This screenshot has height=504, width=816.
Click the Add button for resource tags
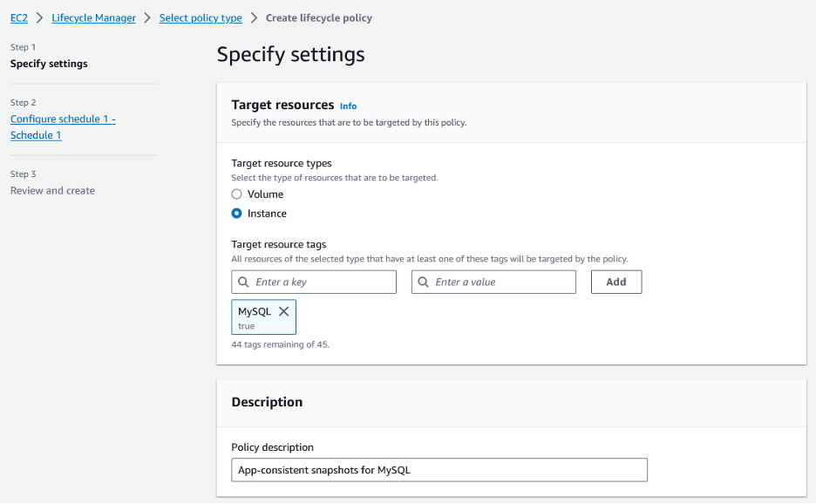615,282
